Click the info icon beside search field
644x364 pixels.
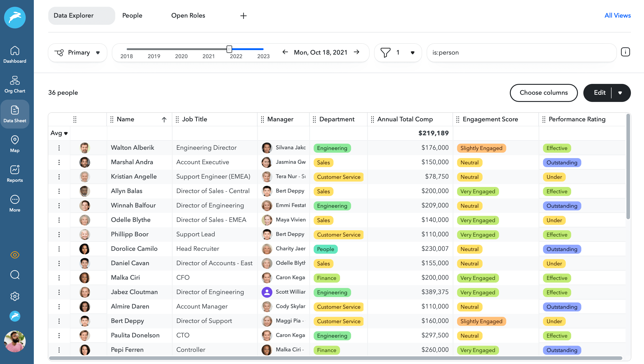(x=625, y=52)
